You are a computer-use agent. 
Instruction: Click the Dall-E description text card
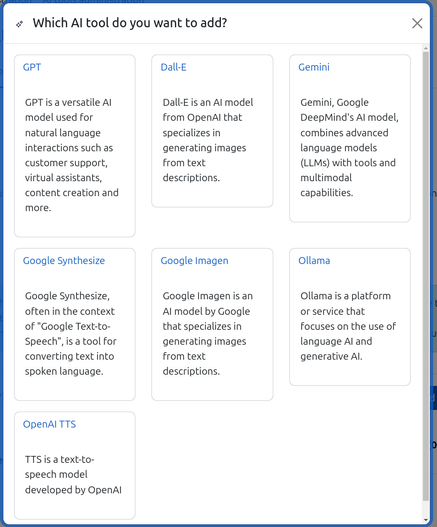click(208, 140)
